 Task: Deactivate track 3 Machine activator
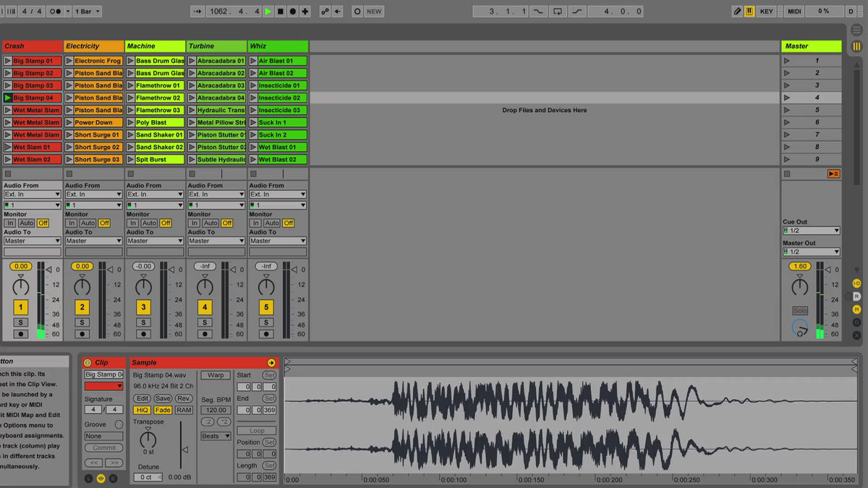coord(143,307)
